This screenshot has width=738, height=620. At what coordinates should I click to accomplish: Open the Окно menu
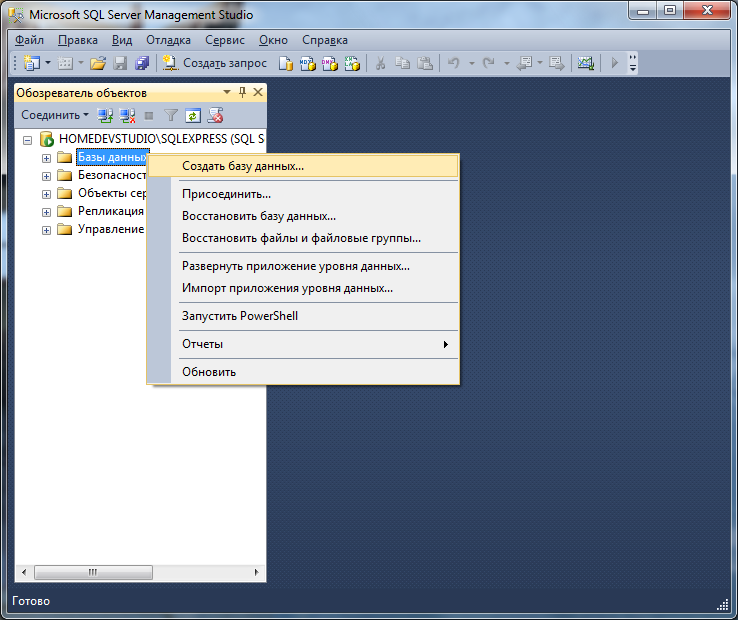[273, 40]
